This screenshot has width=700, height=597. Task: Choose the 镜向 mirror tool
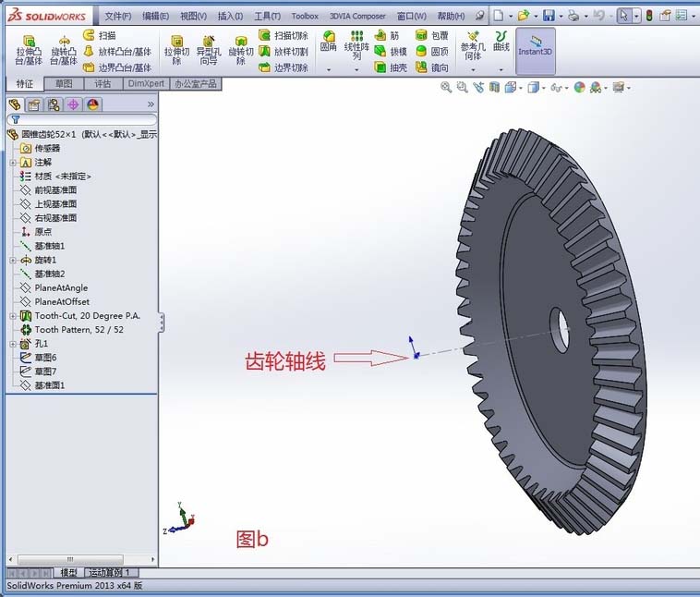(x=431, y=67)
